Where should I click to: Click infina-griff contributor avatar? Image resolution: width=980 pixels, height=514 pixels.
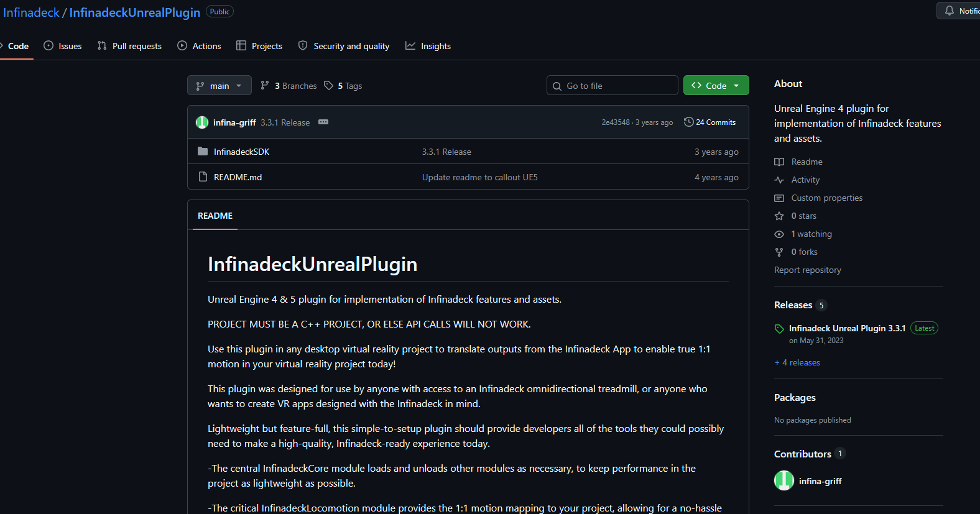click(x=784, y=480)
